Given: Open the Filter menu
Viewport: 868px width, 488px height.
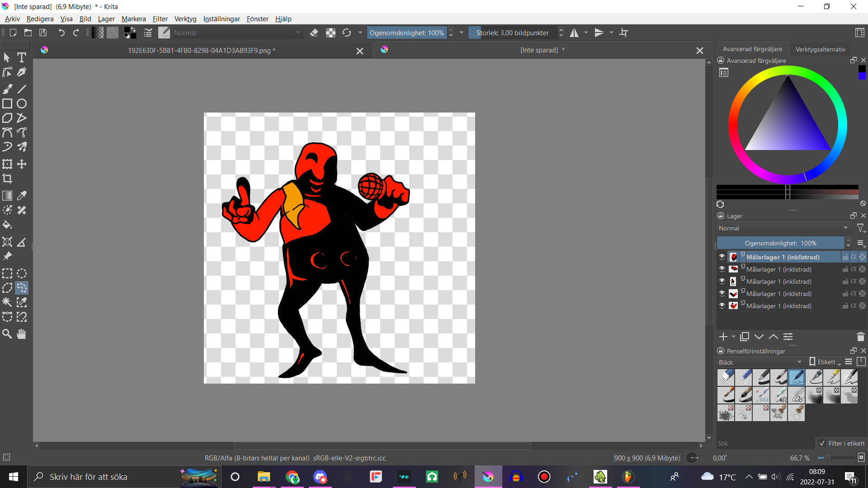Looking at the screenshot, I should [x=160, y=19].
